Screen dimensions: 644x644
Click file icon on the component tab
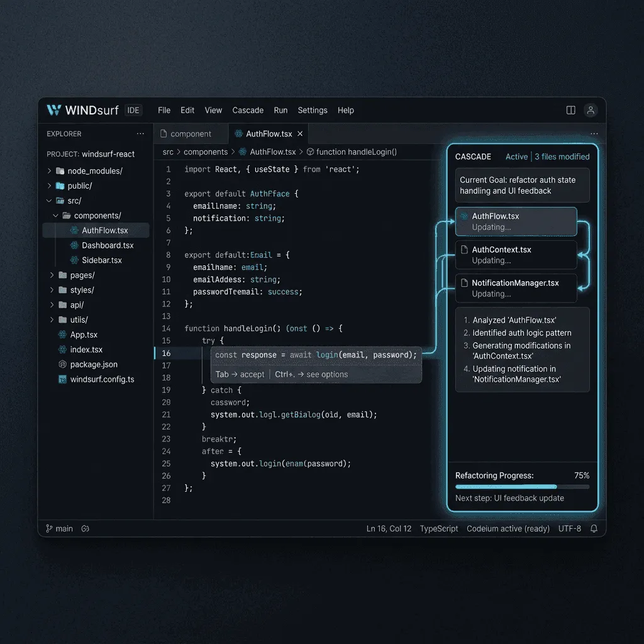pos(164,134)
